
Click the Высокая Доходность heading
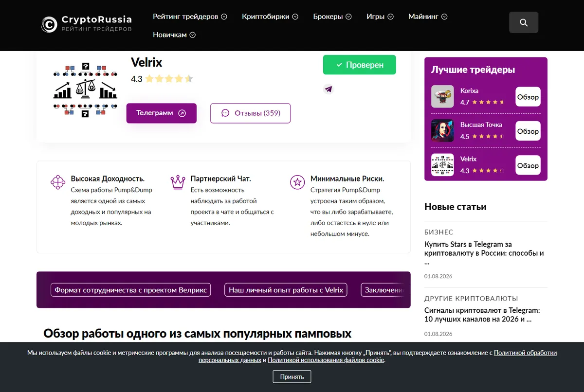tap(108, 178)
